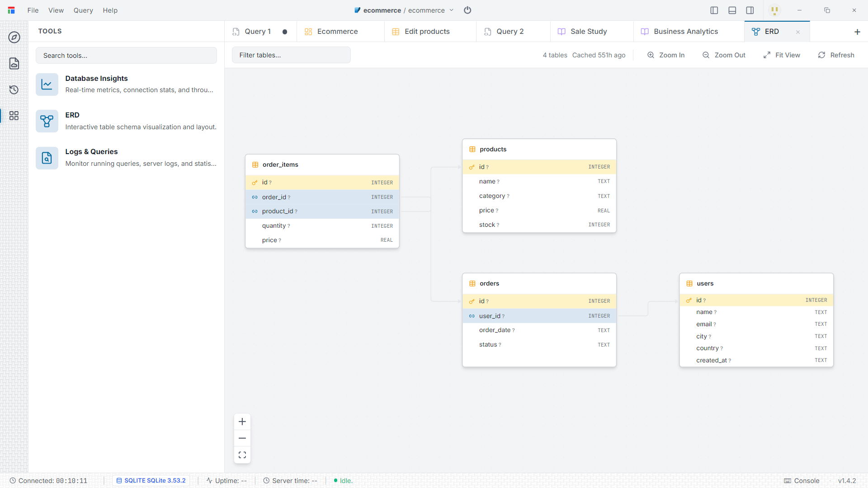Click the Database Insights chart icon
The width and height of the screenshot is (868, 488).
47,84
